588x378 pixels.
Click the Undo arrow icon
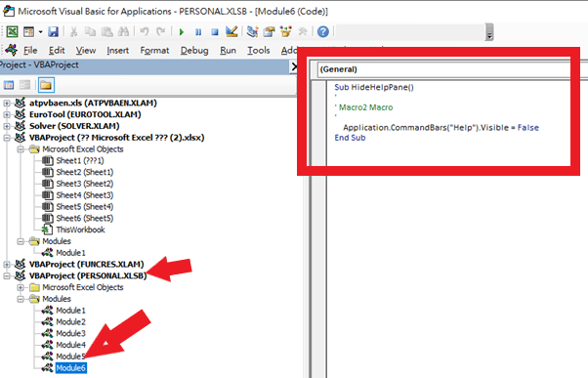click(x=145, y=31)
